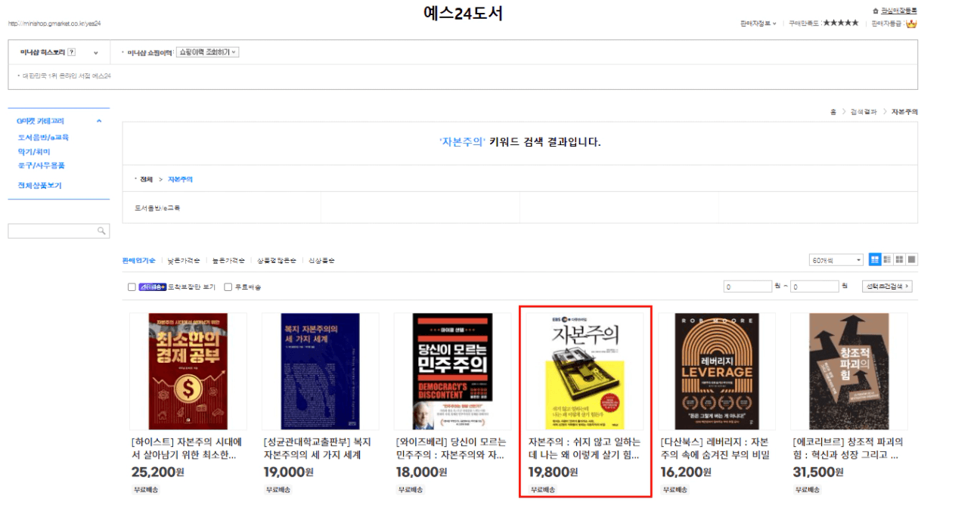
Task: Click the seller grade crown icon
Action: point(911,23)
